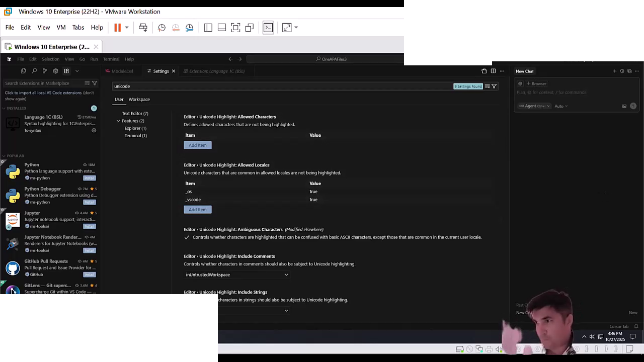Close the Windows 10 Enterprise VM tab
The width and height of the screenshot is (644, 362).
pos(96,47)
